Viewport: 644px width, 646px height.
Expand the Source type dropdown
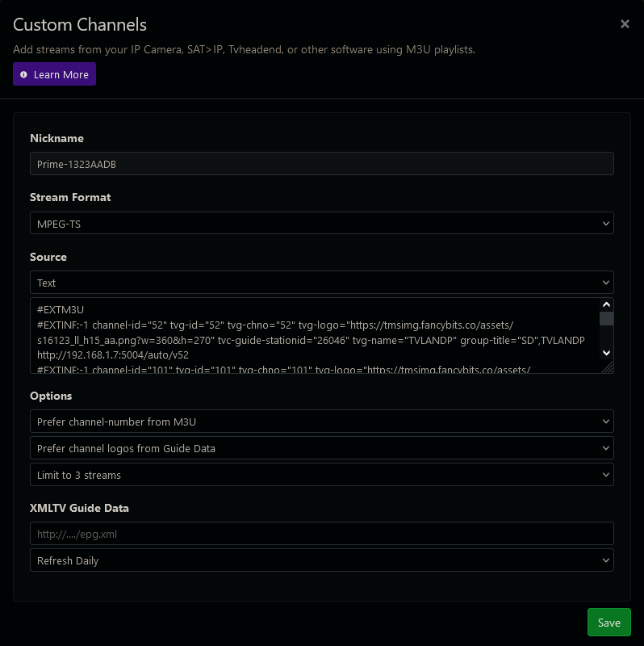click(321, 283)
